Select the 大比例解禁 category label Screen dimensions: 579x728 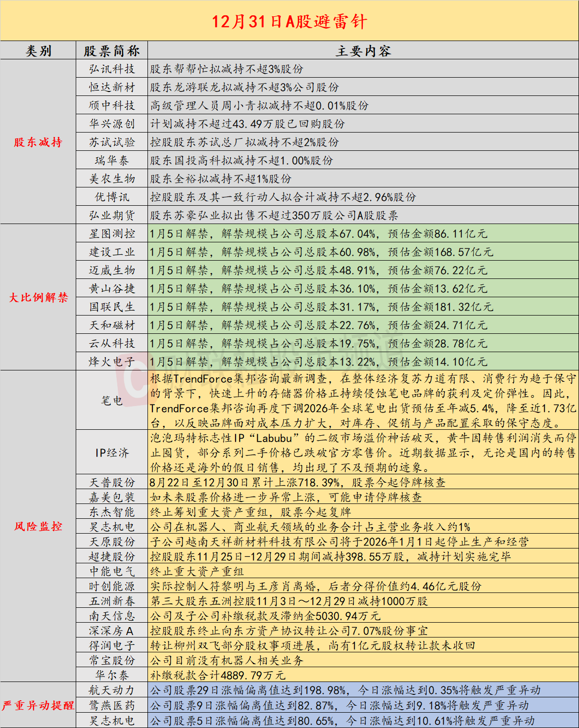[x=38, y=297]
